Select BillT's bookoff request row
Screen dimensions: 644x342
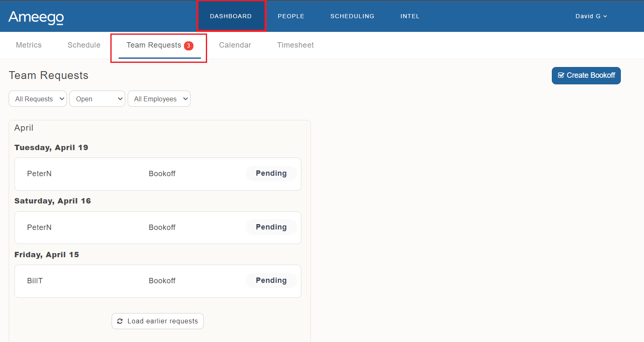[157, 280]
